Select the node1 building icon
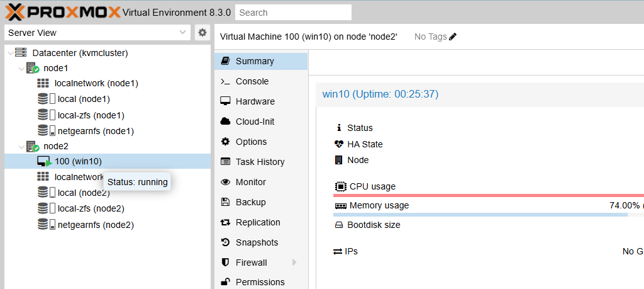Image resolution: width=644 pixels, height=289 pixels. coord(33,68)
